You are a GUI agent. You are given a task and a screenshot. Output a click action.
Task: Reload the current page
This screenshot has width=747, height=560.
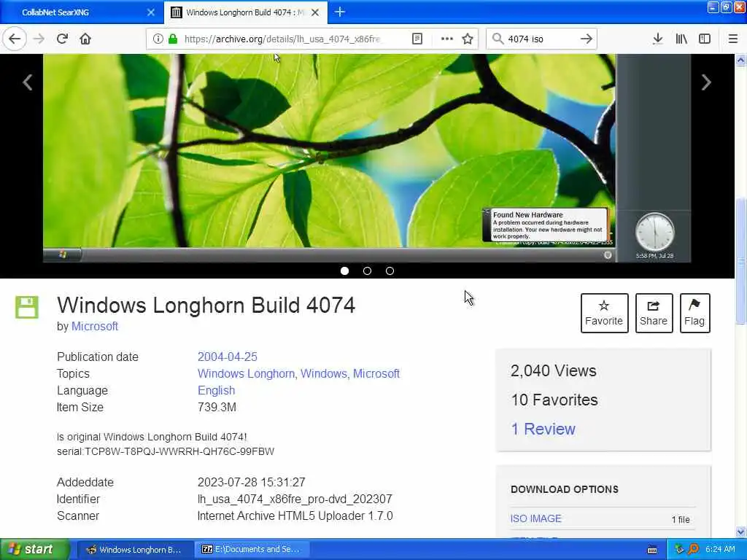point(62,39)
